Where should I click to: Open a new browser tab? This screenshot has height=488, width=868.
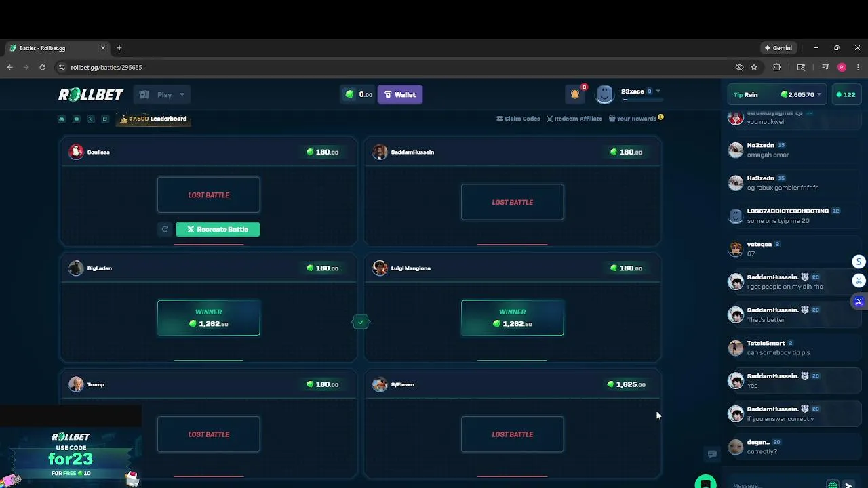(x=119, y=48)
